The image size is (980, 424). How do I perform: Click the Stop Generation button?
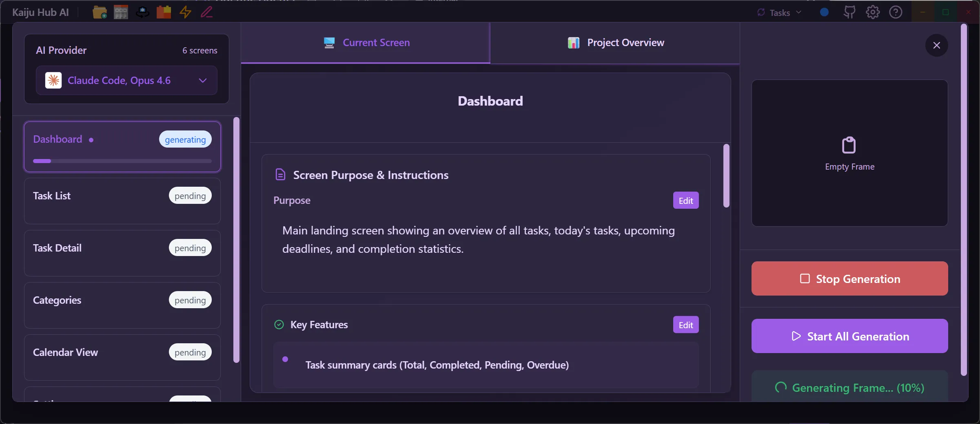pyautogui.click(x=849, y=278)
